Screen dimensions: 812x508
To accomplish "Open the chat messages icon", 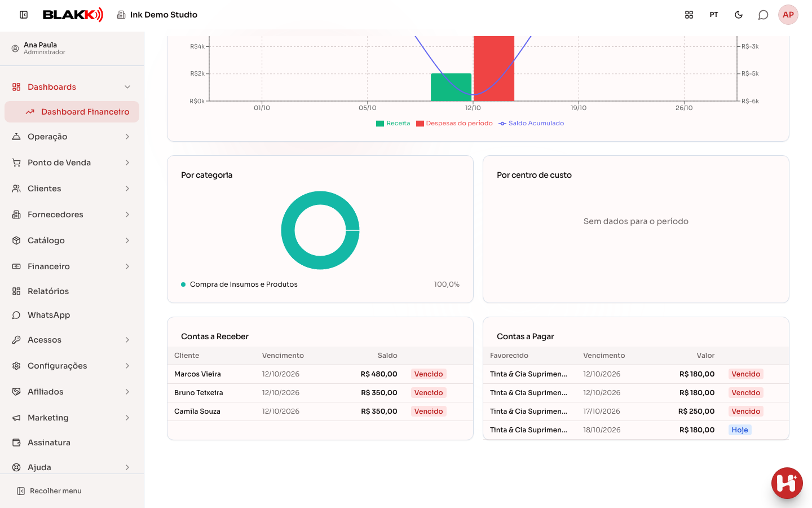I will coord(764,15).
